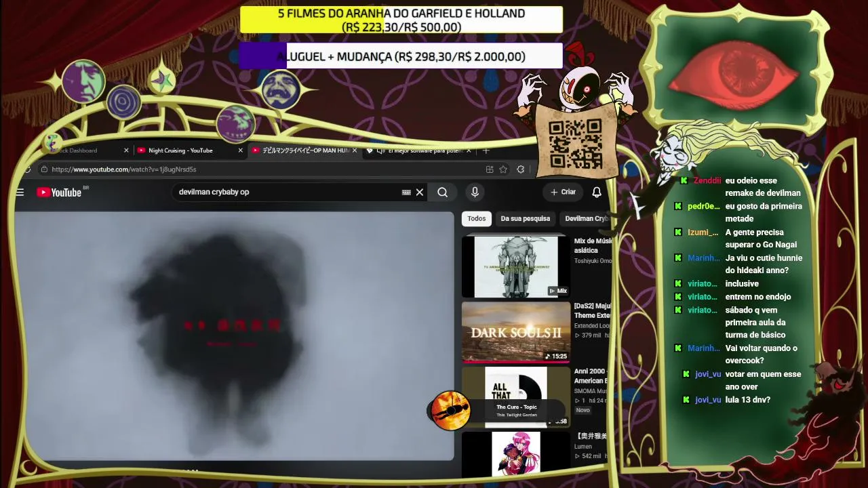This screenshot has height=488, width=868.
Task: Open a new browser tab with plus
Action: click(x=486, y=150)
